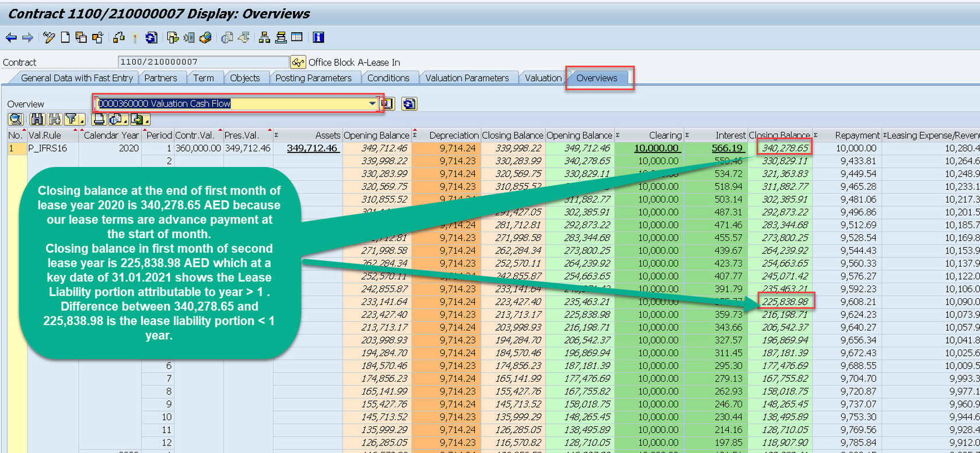The image size is (980, 453).
Task: Open the Objects tab
Action: pyautogui.click(x=245, y=78)
